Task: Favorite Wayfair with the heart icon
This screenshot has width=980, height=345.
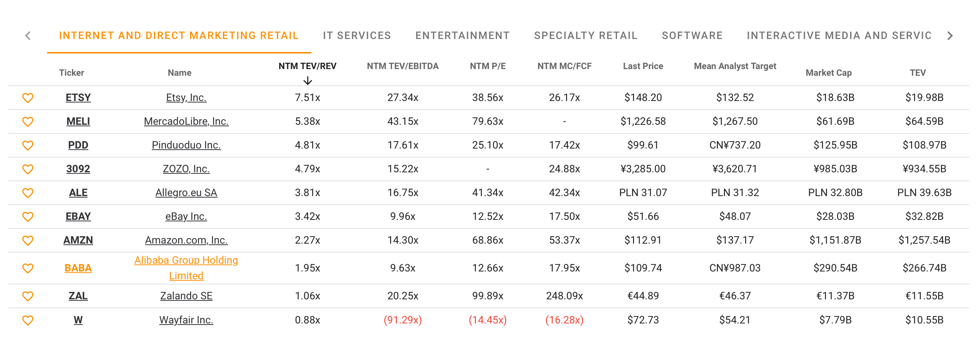Action: coord(28,320)
